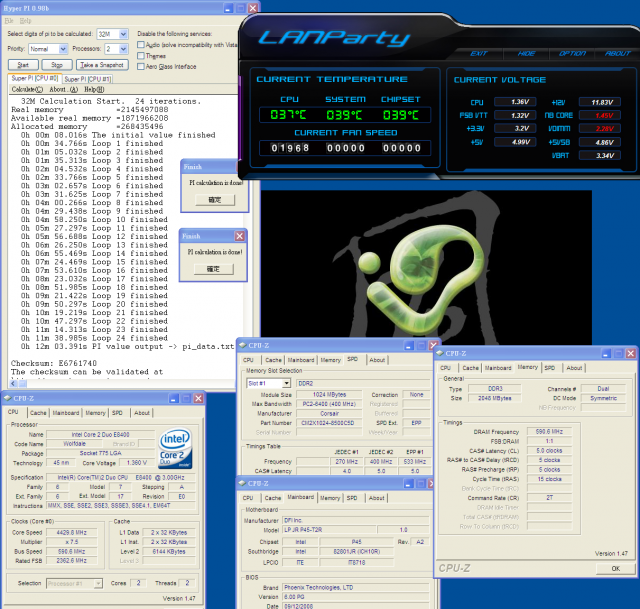Select the About tab in the Mainboard CPU-Z window
The height and width of the screenshot is (609, 640).
[x=376, y=498]
